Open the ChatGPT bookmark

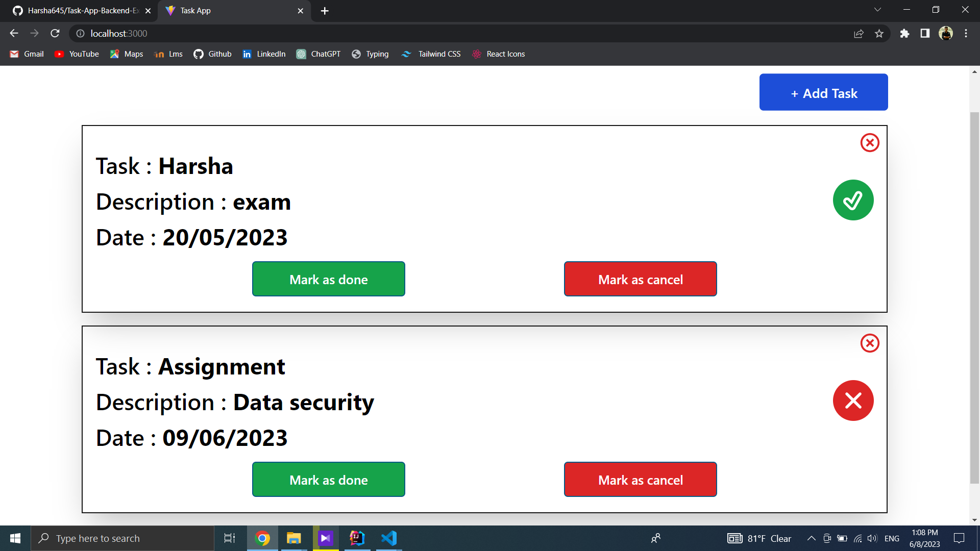click(x=318, y=54)
